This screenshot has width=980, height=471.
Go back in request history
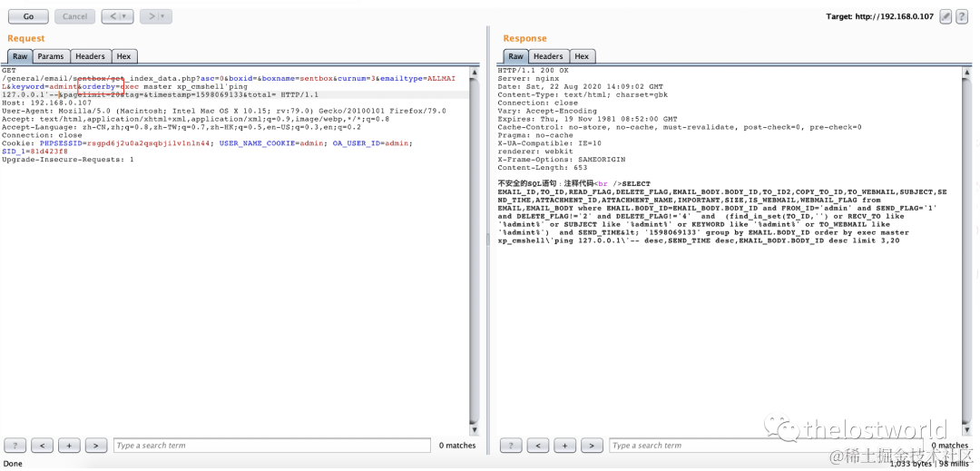(117, 16)
